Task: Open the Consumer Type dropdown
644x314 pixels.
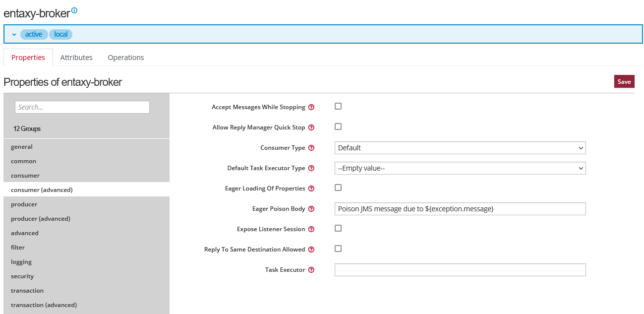Action: (460, 148)
